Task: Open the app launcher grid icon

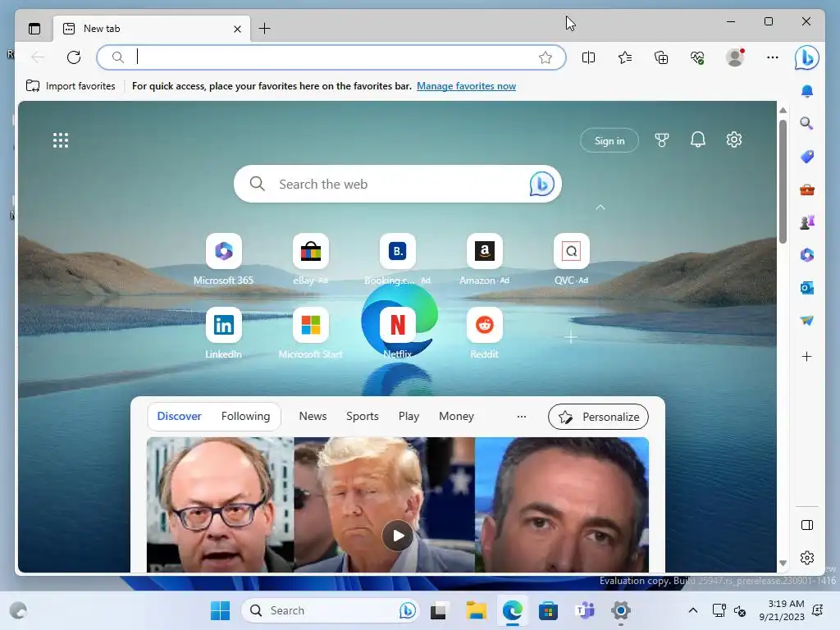Action: click(x=61, y=140)
